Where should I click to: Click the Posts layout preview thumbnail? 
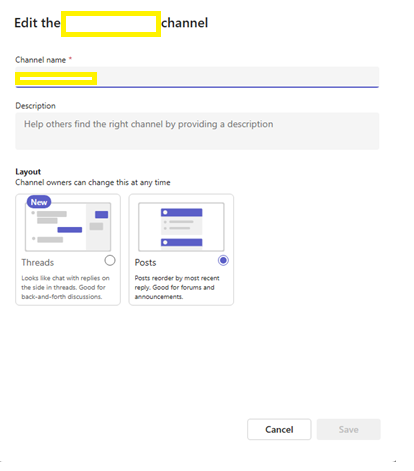[181, 227]
